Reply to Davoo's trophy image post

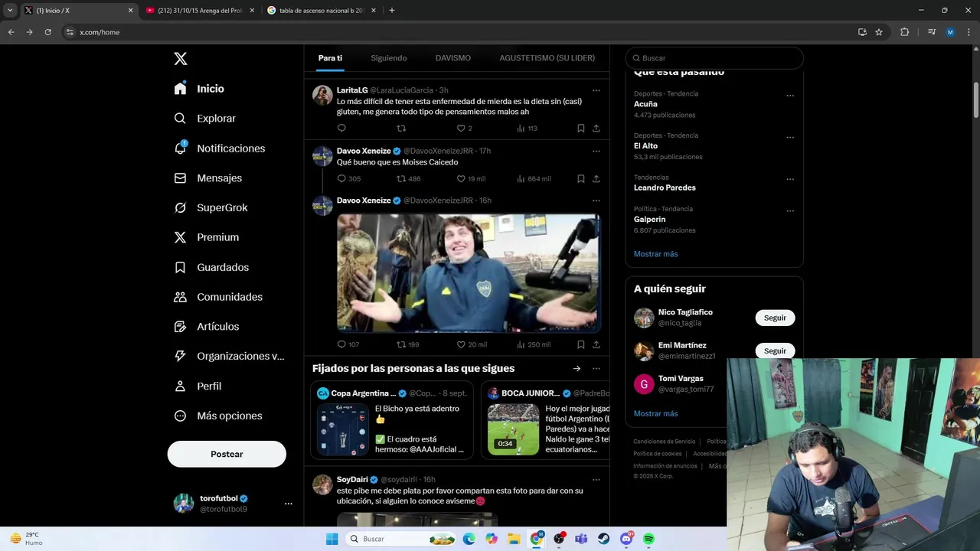(x=348, y=344)
